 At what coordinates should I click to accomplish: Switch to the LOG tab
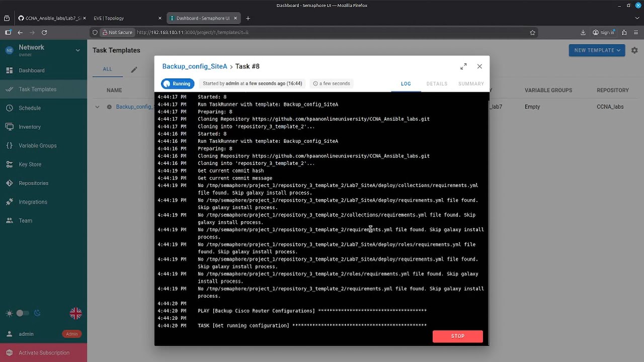[406, 84]
